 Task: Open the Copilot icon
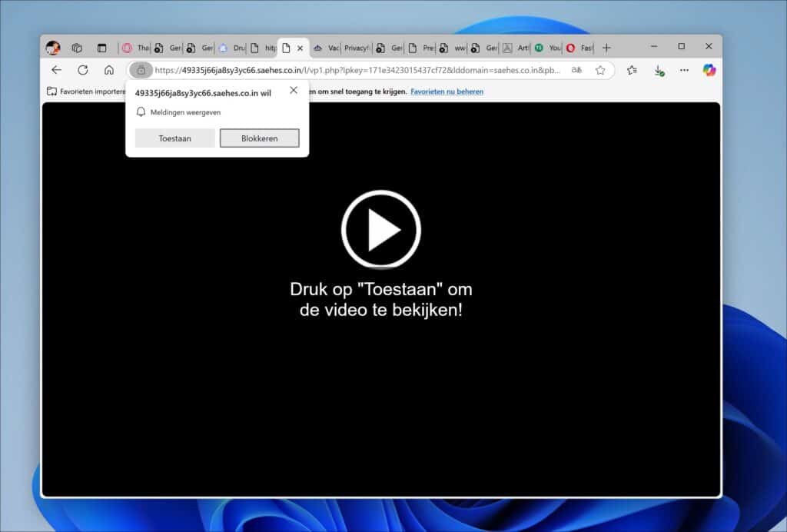709,70
